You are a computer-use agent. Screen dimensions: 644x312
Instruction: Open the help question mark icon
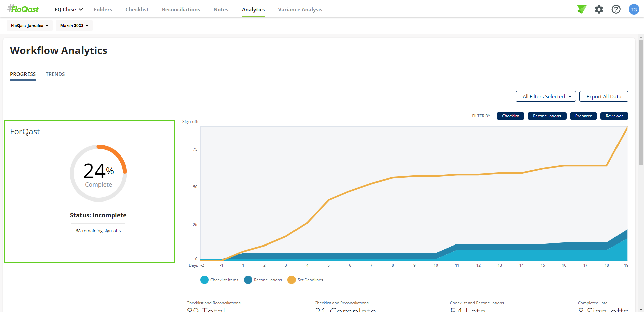616,9
